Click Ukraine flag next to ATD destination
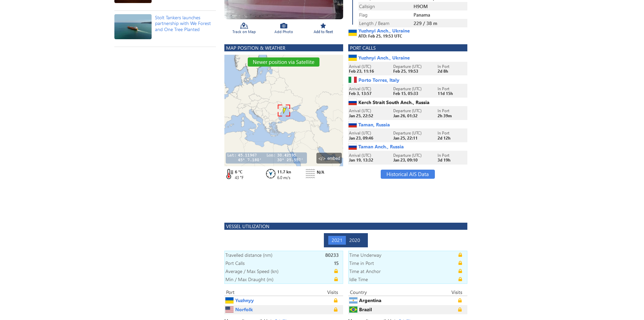Screen dimensions: 644x320 click(353, 33)
